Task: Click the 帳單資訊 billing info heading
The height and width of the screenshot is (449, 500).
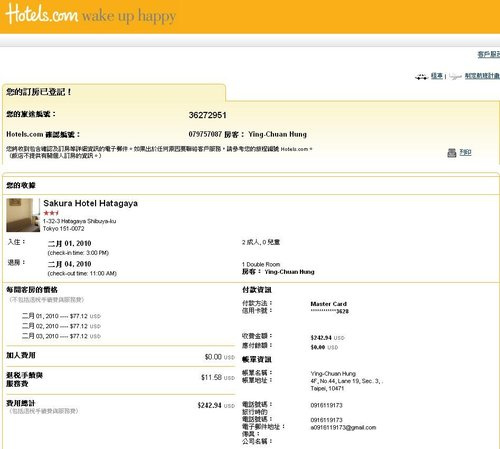Action: (257, 359)
